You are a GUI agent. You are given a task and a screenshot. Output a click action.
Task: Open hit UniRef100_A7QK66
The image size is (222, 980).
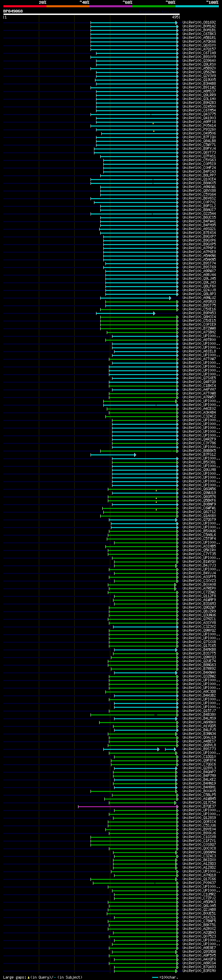199,41
